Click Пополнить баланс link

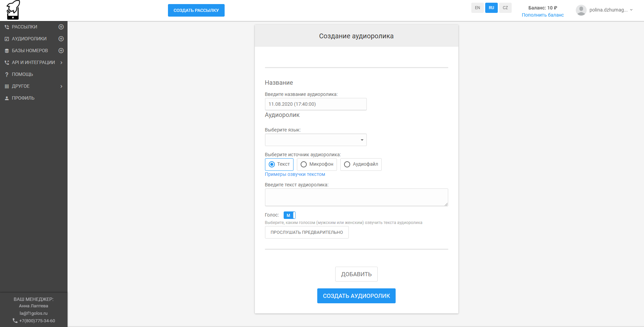click(x=543, y=15)
